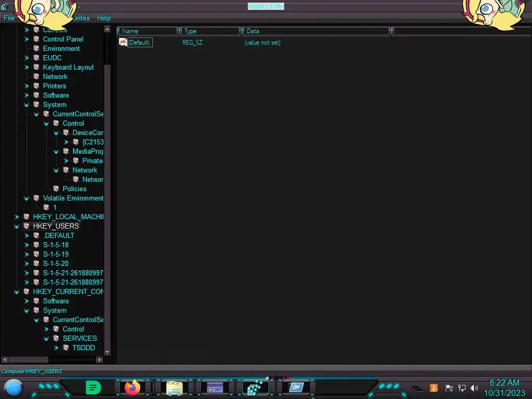The width and height of the screenshot is (532, 399).
Task: Expand the Keyboard Layout key arrow
Action: coord(26,67)
